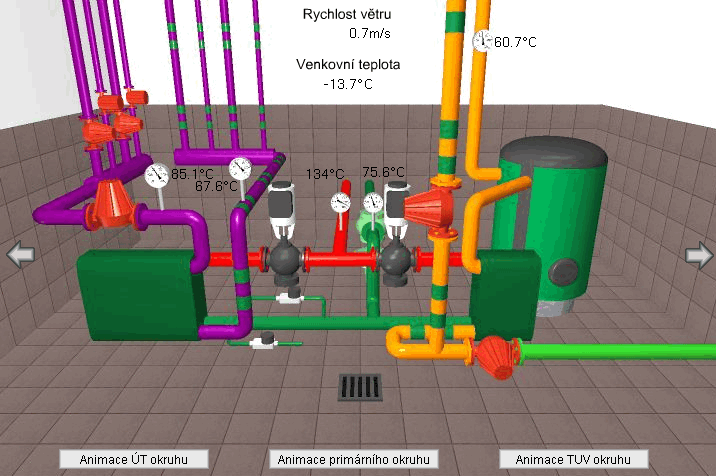
Task: Start Animace TUV okruhu
Action: (x=573, y=459)
